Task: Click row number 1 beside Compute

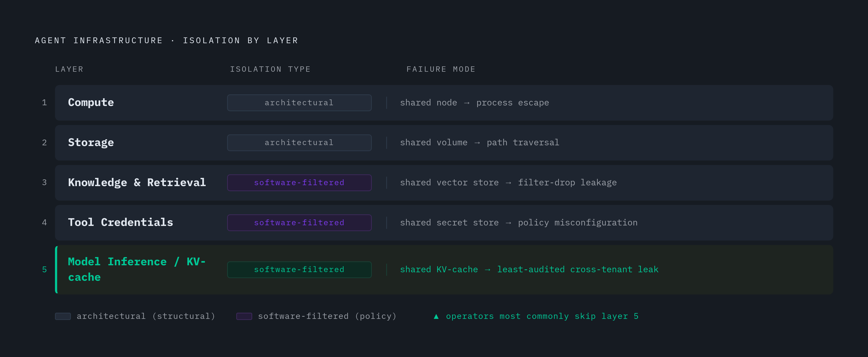Action: point(44,103)
